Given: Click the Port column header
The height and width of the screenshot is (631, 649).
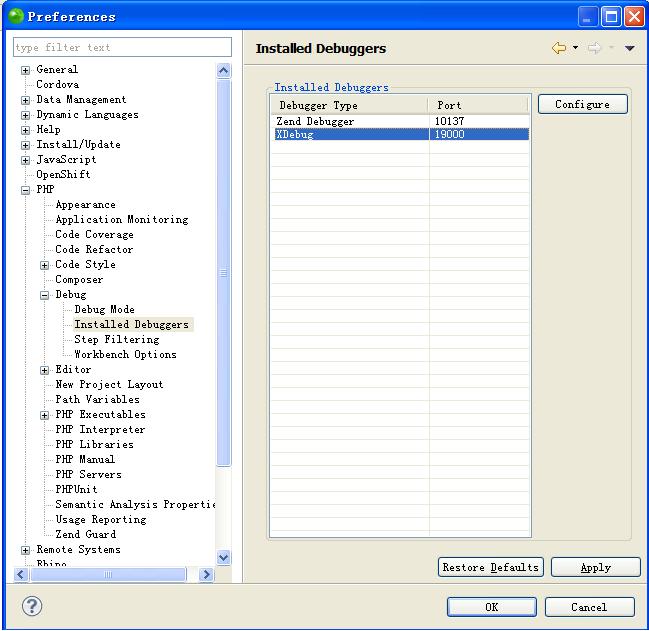Looking at the screenshot, I should coord(478,105).
